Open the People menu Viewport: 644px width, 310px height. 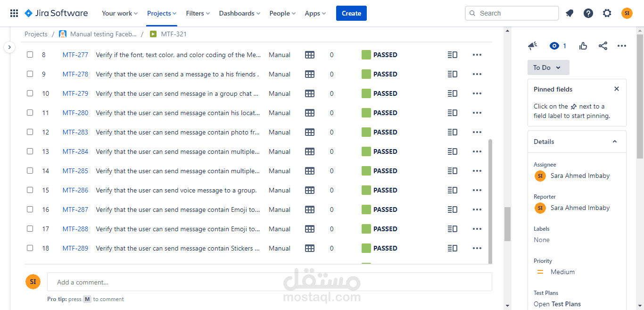pos(283,13)
